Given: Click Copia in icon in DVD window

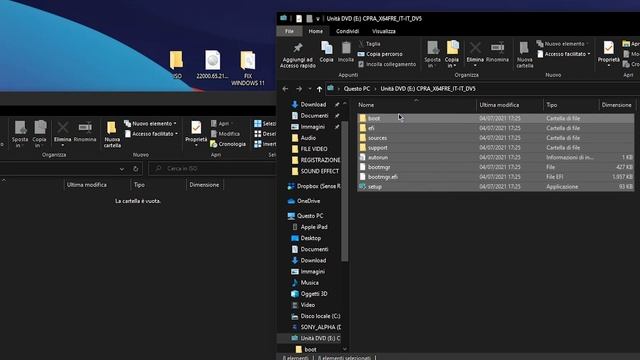Looking at the screenshot, I should click(452, 48).
